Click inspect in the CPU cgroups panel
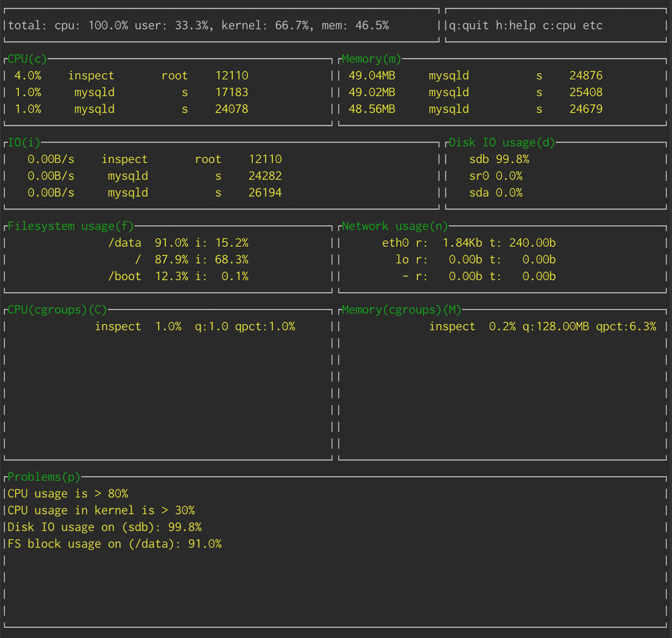This screenshot has height=638, width=672. [118, 327]
